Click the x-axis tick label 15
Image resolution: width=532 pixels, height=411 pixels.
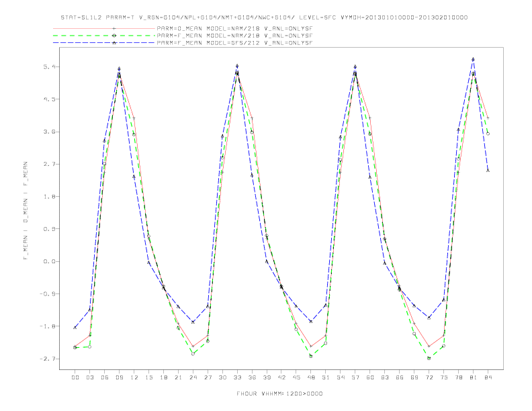coord(148,377)
